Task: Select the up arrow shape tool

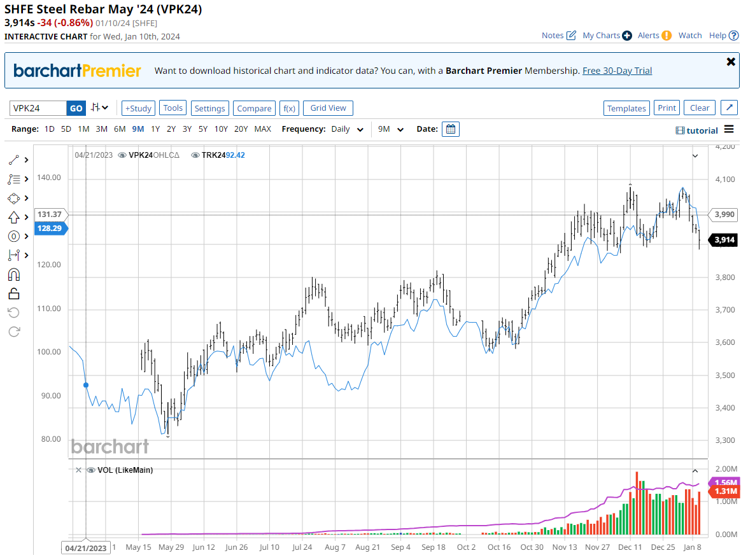Action: point(14,217)
